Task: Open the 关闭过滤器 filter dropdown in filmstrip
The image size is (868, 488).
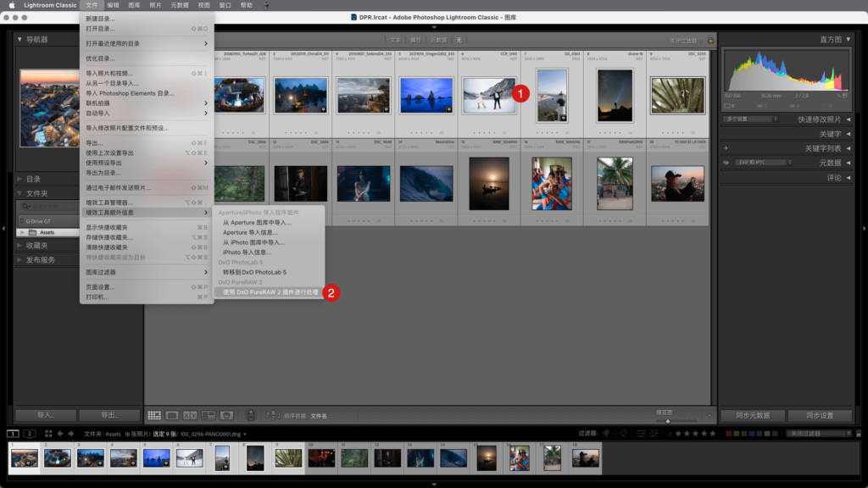Action: (820, 434)
